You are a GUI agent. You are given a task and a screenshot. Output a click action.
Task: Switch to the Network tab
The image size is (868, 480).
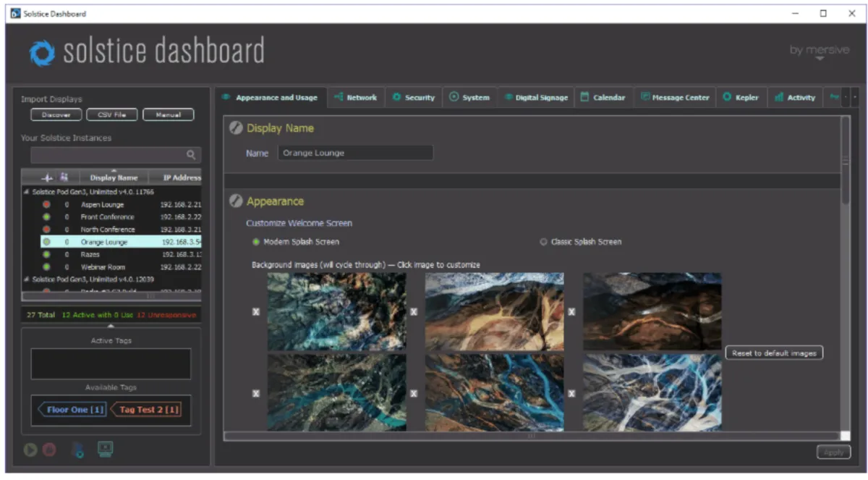[x=355, y=97]
